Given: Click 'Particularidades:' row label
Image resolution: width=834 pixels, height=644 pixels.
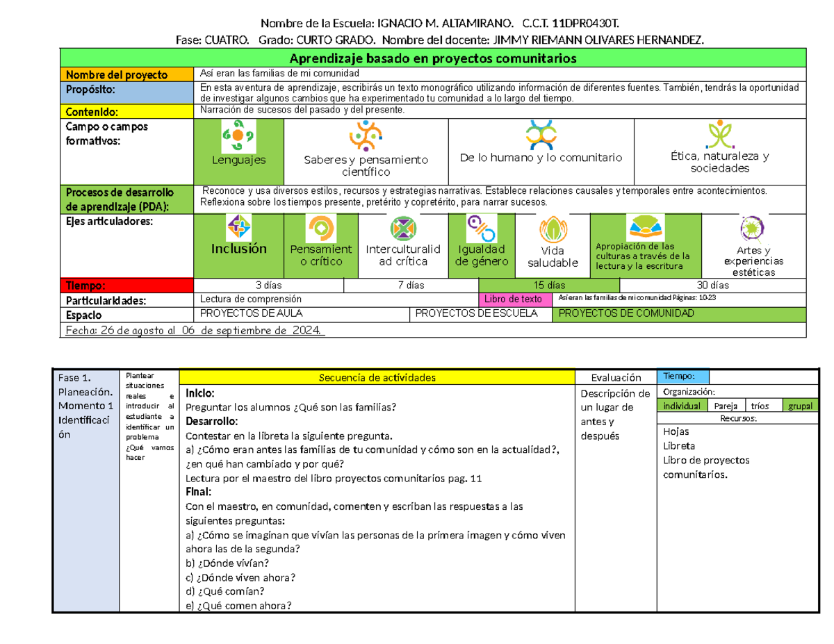Looking at the screenshot, I should tap(106, 301).
